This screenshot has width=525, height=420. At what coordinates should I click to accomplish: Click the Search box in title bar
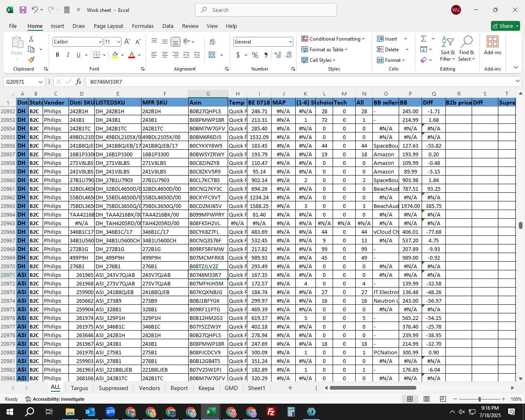(x=266, y=10)
